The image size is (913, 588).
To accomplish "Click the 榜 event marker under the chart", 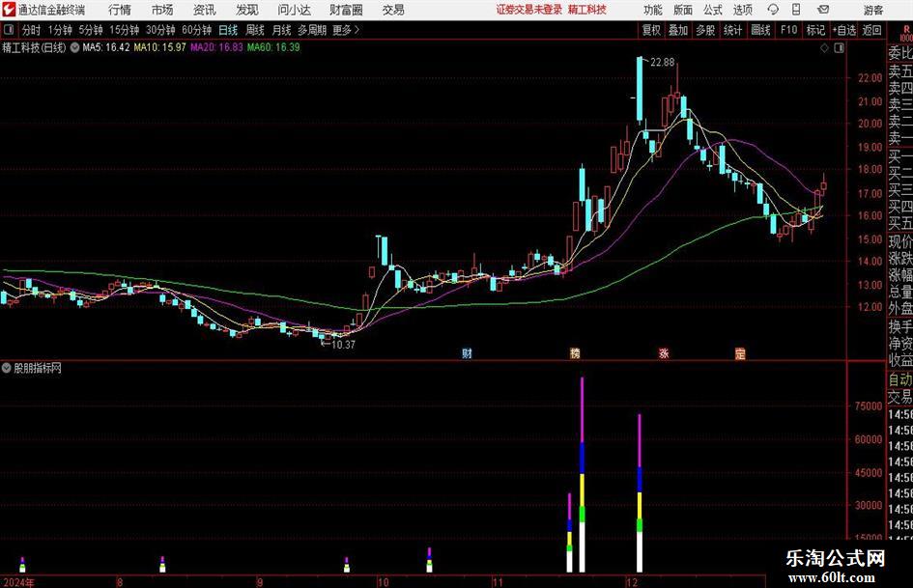I will (x=575, y=352).
